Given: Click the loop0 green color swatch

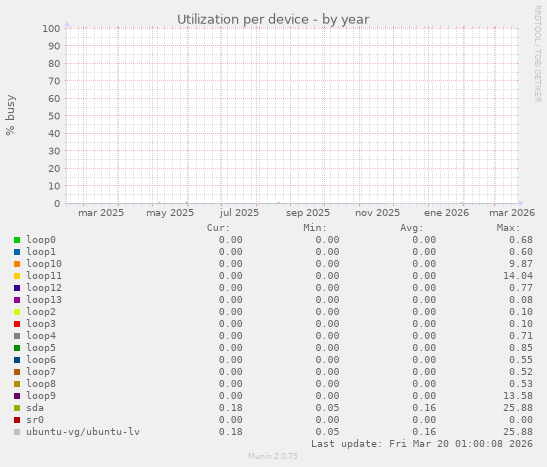Looking at the screenshot, I should tap(17, 240).
